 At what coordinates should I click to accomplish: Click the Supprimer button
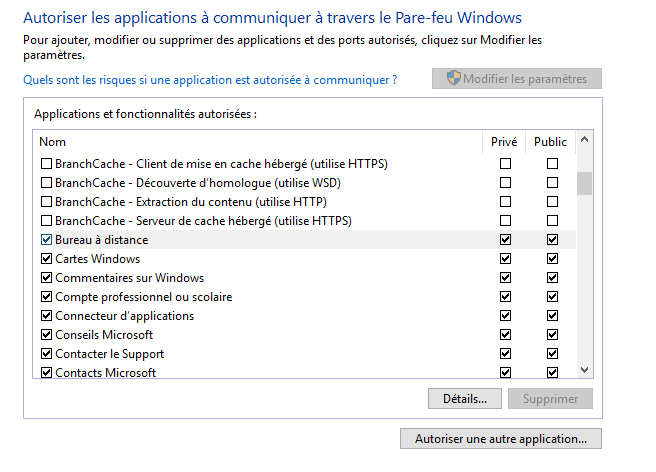[x=550, y=398]
